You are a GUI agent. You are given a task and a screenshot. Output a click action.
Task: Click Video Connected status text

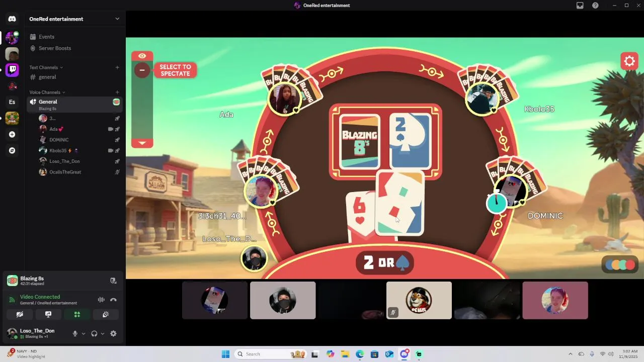(x=40, y=297)
